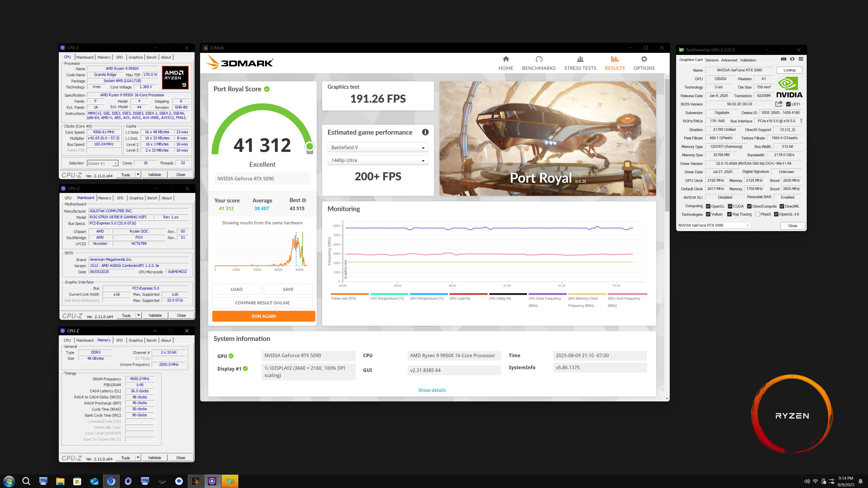The width and height of the screenshot is (868, 488).
Task: Expand Tools arrow in the CPU tab CPU-Z window
Action: coord(138,174)
